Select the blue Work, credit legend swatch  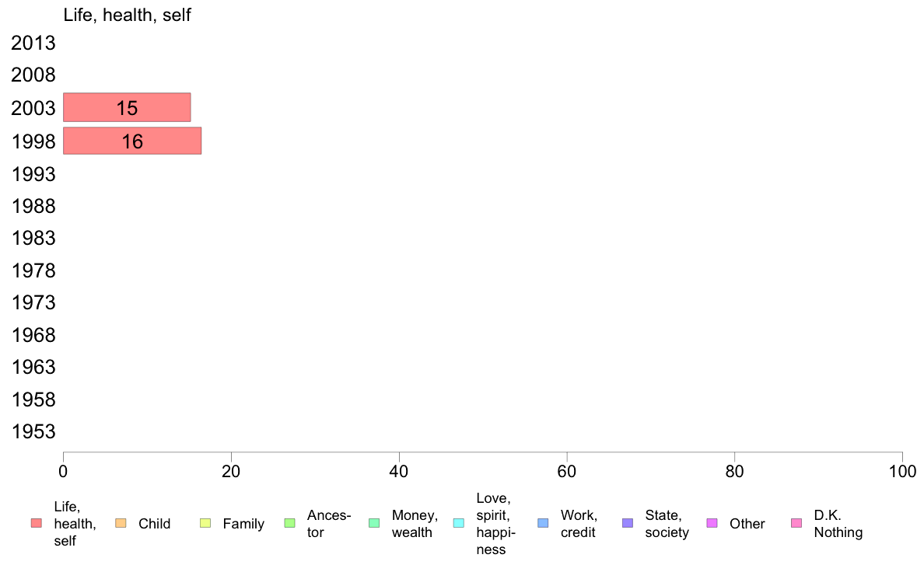point(544,523)
